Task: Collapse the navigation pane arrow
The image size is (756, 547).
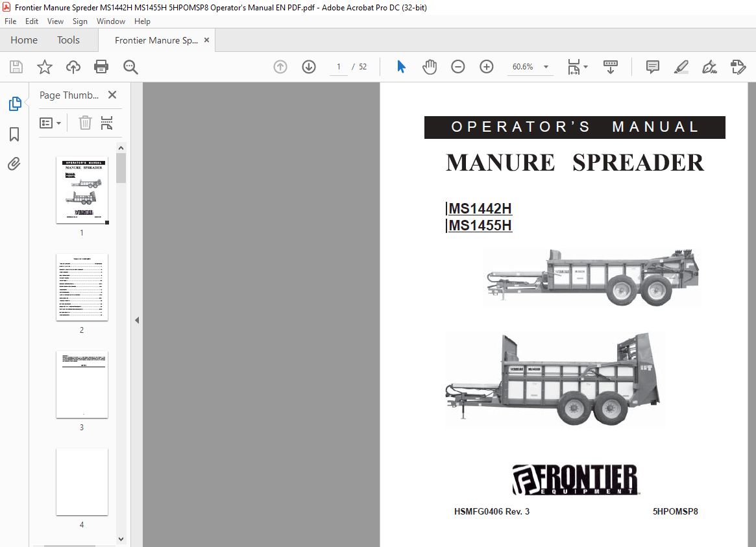Action: pos(137,320)
